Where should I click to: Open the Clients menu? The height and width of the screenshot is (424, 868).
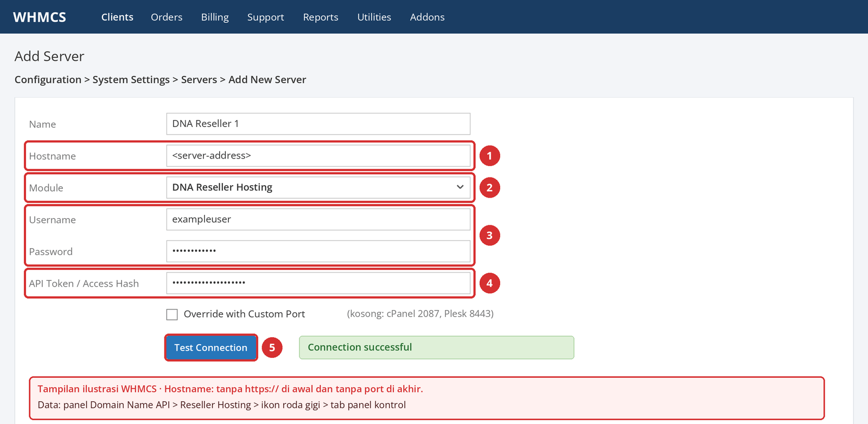(x=117, y=17)
